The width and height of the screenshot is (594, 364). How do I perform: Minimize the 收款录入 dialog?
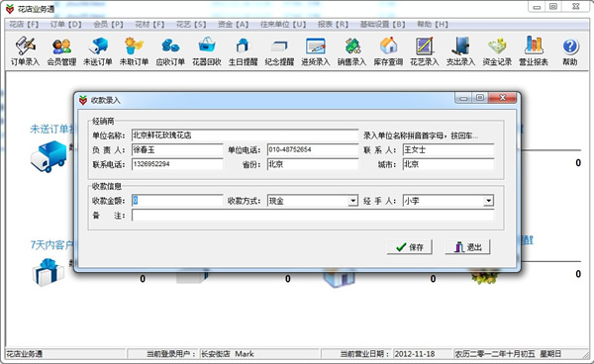[463, 98]
